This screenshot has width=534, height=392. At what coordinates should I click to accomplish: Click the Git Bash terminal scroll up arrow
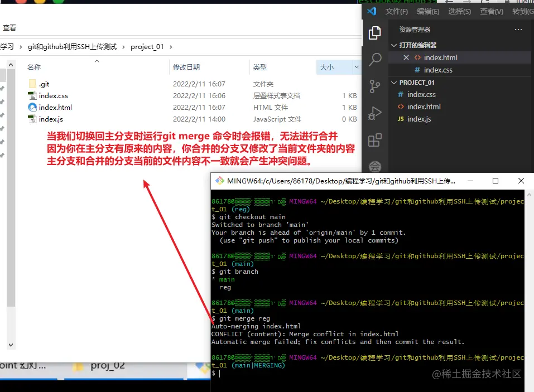tap(529, 195)
